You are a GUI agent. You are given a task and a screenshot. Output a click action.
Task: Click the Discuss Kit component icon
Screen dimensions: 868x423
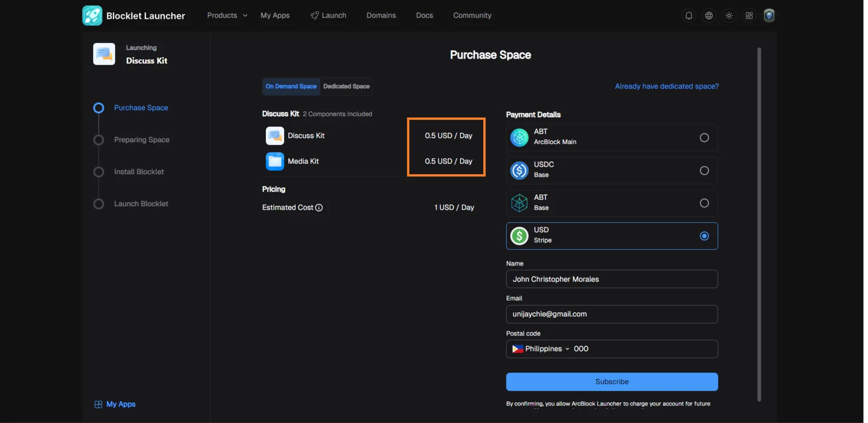pos(275,136)
